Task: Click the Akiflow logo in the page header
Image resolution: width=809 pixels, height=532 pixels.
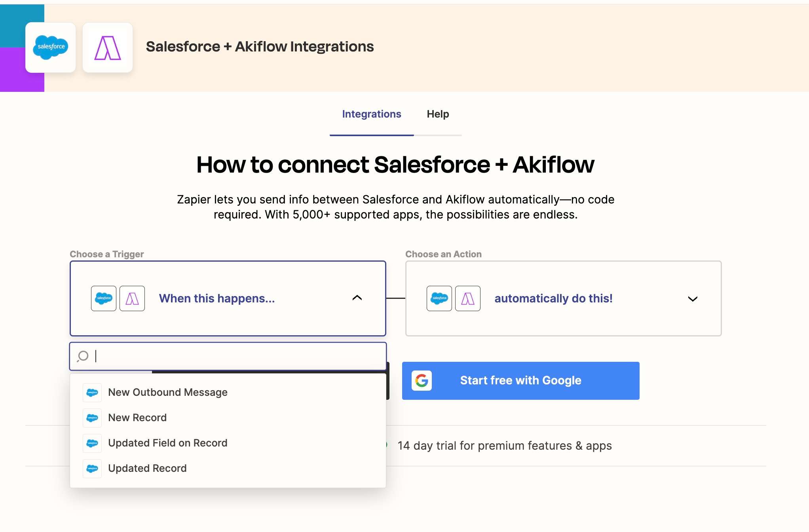Action: 108,47
